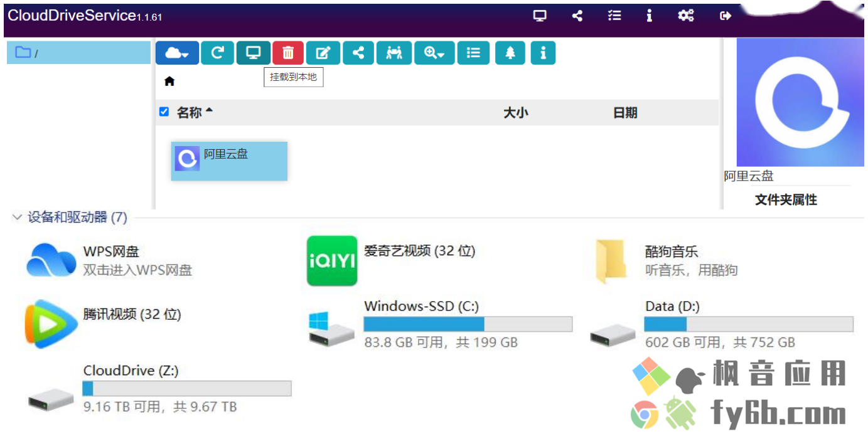868x439 pixels.
Task: Toggle the select-all checkbox beside 名称
Action: (164, 112)
